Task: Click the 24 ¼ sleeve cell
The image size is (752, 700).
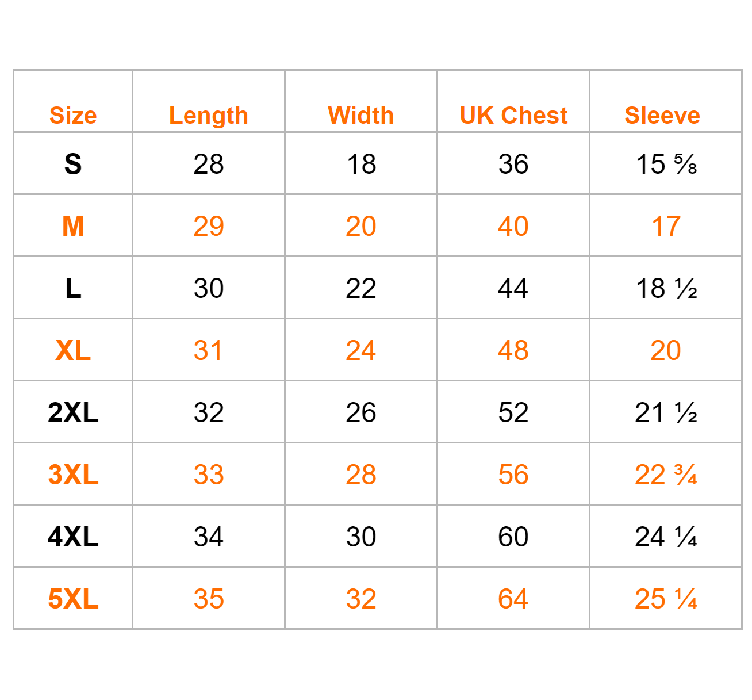Action: 666,537
